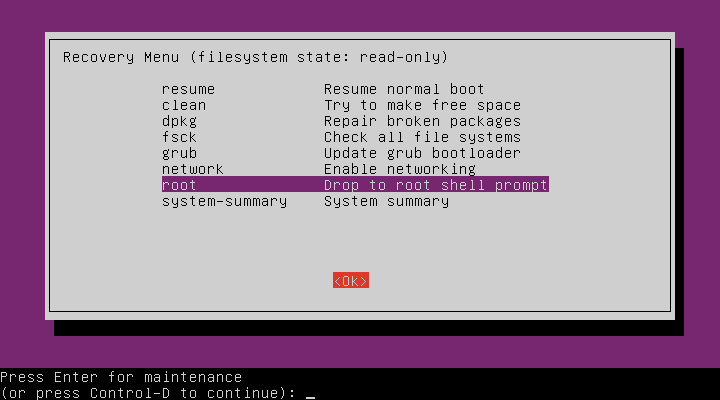Screen dimensions: 720x400
Task: Click the 'Press Enter for maintenance' line
Action: (x=121, y=377)
